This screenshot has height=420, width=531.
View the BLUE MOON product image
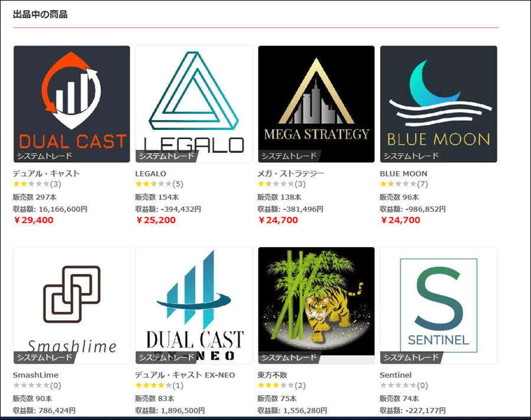point(438,104)
